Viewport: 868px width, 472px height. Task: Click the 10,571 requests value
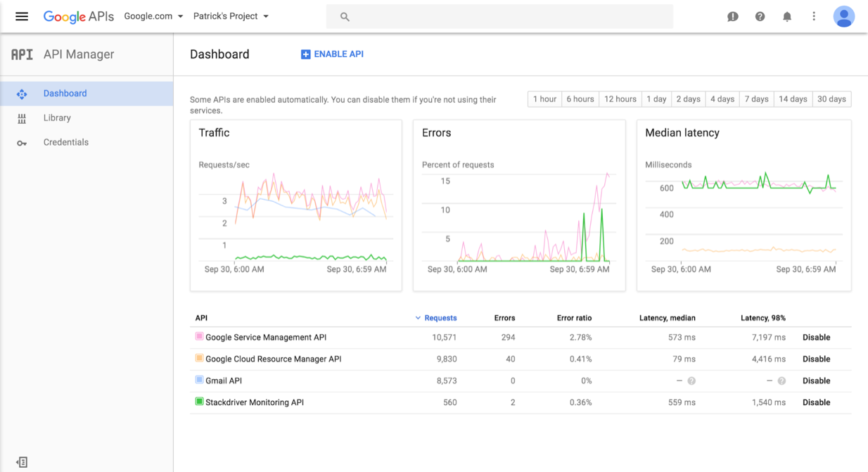445,338
